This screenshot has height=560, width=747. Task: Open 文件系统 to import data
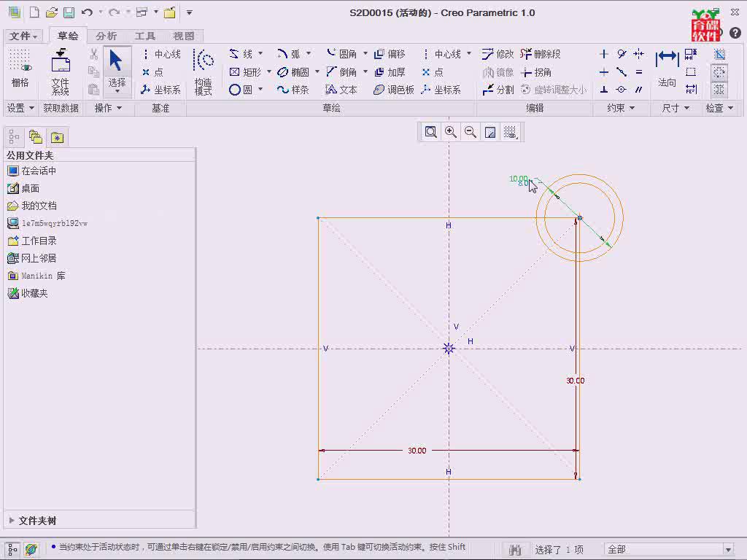click(61, 71)
